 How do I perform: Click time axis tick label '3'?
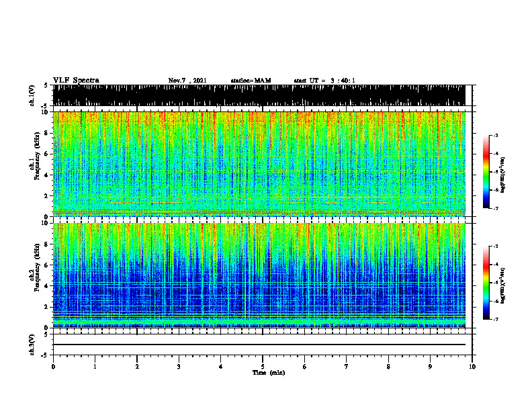tap(179, 367)
